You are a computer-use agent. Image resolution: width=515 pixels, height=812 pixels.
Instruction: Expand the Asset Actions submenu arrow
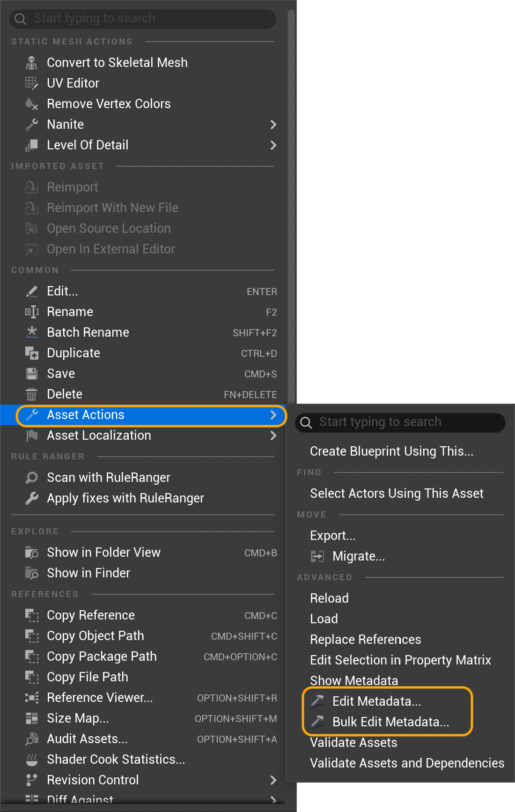tap(273, 415)
